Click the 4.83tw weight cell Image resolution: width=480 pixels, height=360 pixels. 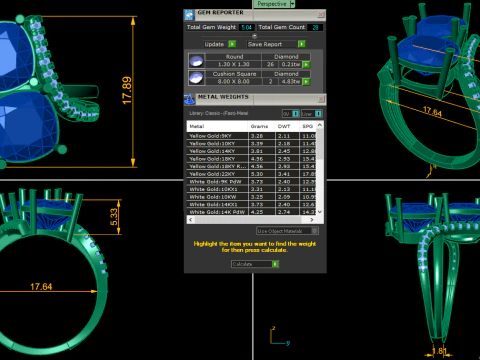[x=291, y=82]
